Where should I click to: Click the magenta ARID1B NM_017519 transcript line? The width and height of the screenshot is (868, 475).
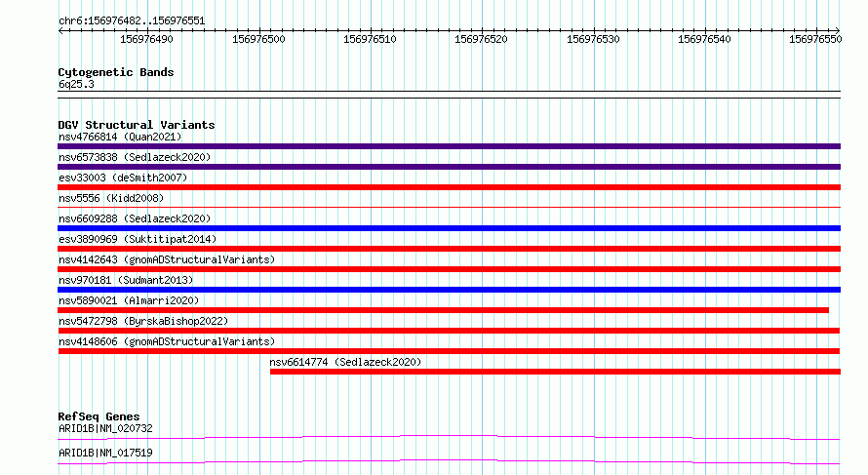449,461
